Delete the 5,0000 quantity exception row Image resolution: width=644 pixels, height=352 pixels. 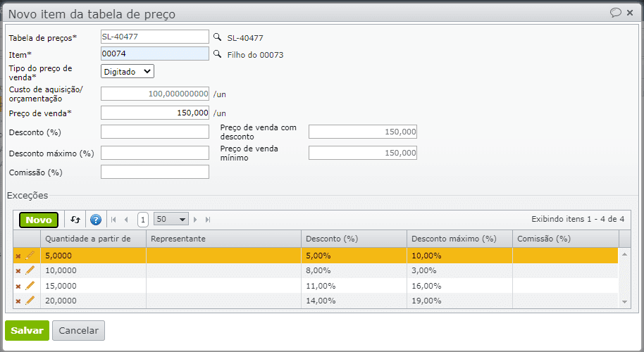click(18, 256)
